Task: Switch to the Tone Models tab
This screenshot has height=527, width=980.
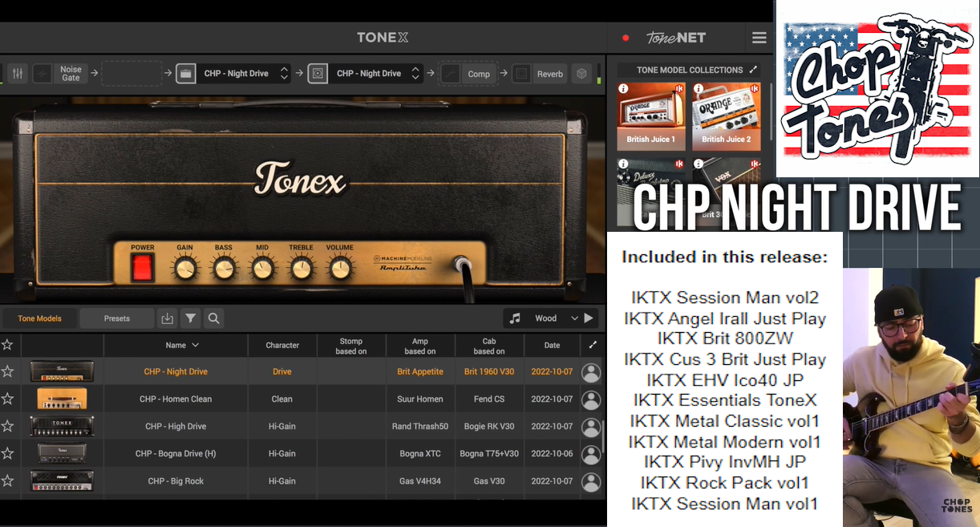Action: click(39, 318)
